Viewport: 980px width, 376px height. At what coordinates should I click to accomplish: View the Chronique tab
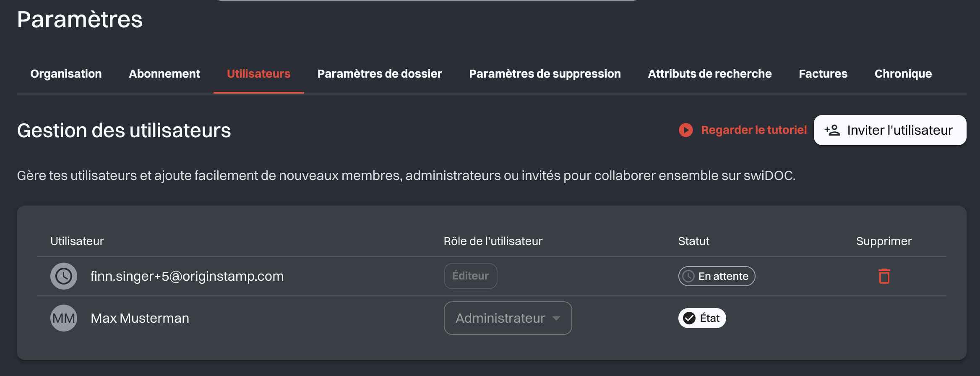pos(903,74)
